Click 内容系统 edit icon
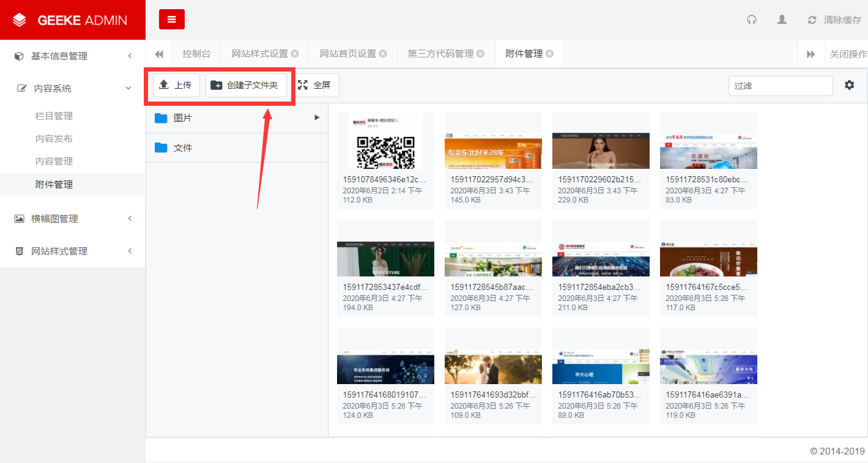The width and height of the screenshot is (868, 463). point(21,89)
